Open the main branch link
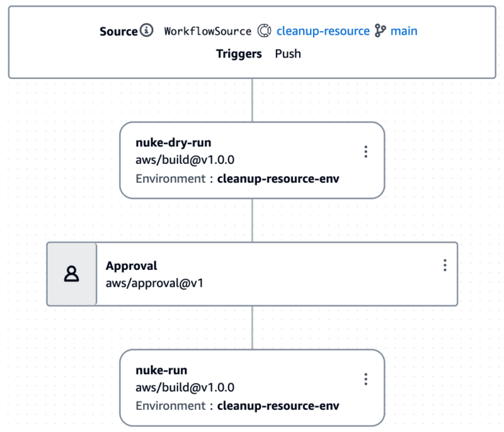The image size is (504, 432). pos(404,31)
